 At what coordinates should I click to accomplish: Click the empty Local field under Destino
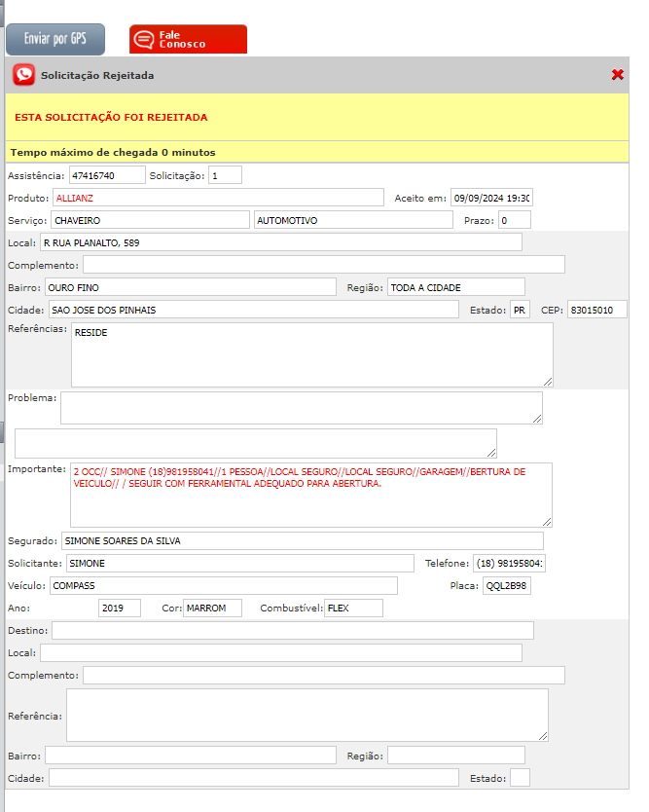281,652
